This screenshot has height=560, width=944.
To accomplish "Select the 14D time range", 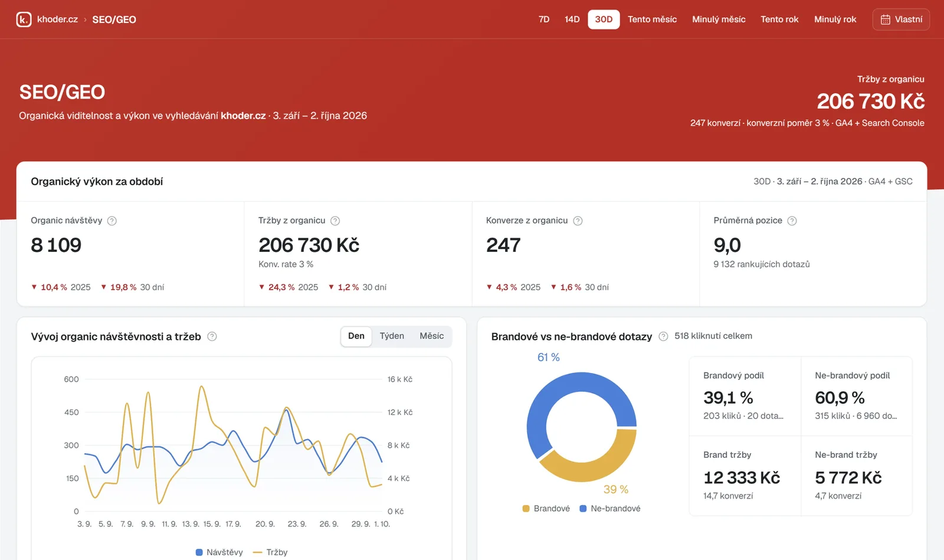I will coord(572,19).
